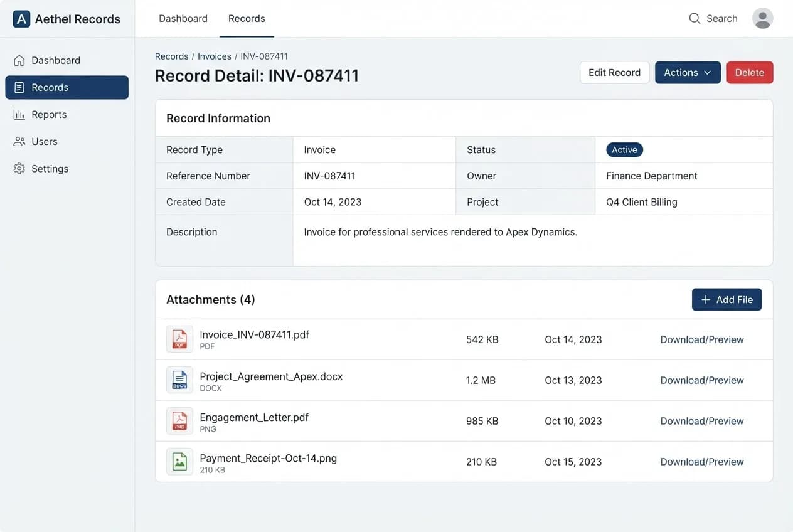Screen dimensions: 793x532
Task: Click the Oct 10, 2023 attachment date
Action: coord(573,422)
